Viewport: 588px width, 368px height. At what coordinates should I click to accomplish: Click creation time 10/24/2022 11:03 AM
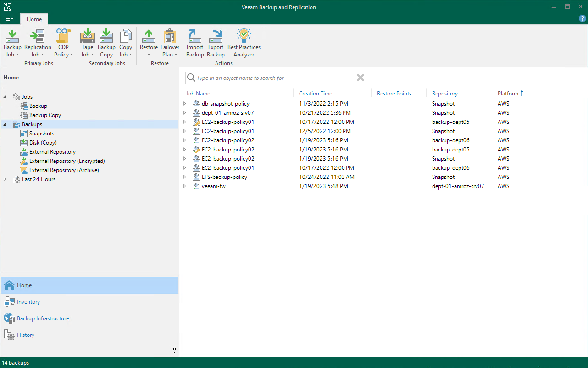click(327, 177)
